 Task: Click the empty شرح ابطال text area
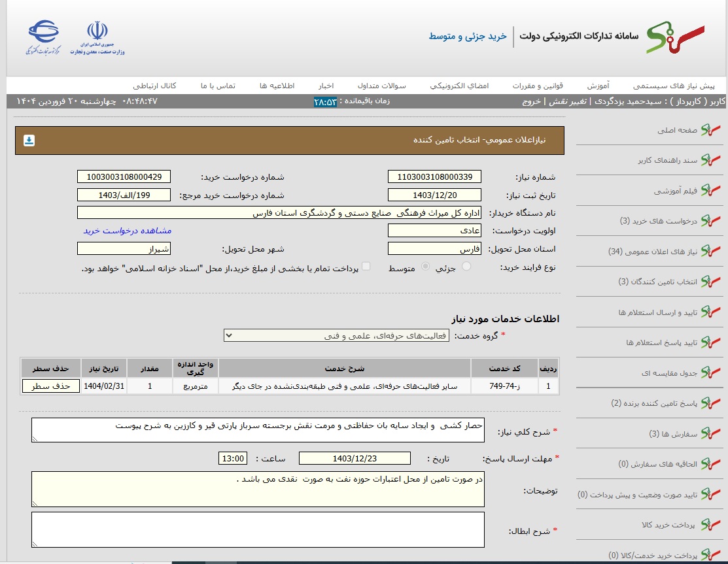[258, 529]
